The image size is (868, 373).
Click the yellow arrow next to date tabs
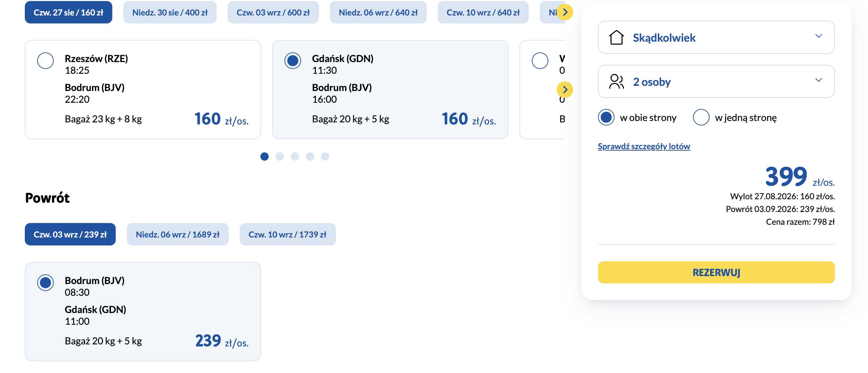click(x=565, y=12)
